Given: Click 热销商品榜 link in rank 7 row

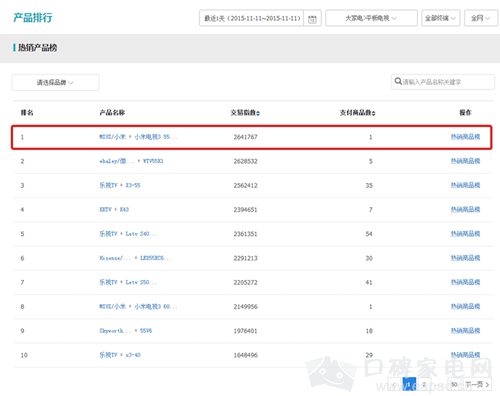Looking at the screenshot, I should [465, 282].
